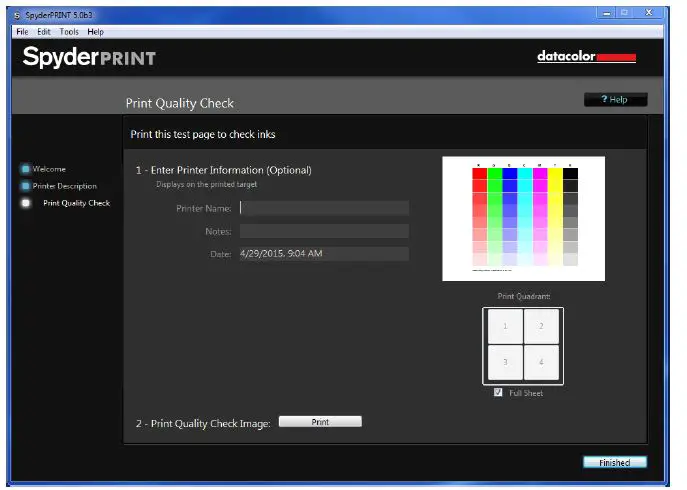Click the 'Displays on the printed target' text

tap(206, 185)
